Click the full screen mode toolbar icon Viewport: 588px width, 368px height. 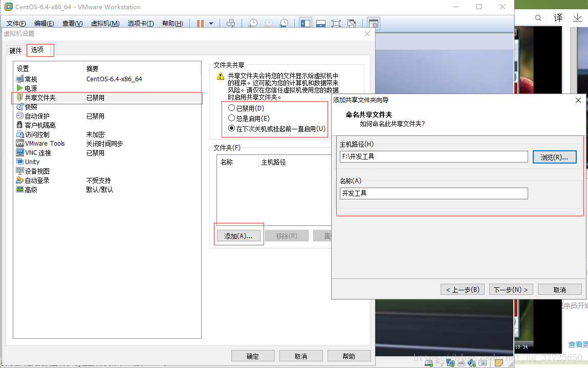(336, 24)
